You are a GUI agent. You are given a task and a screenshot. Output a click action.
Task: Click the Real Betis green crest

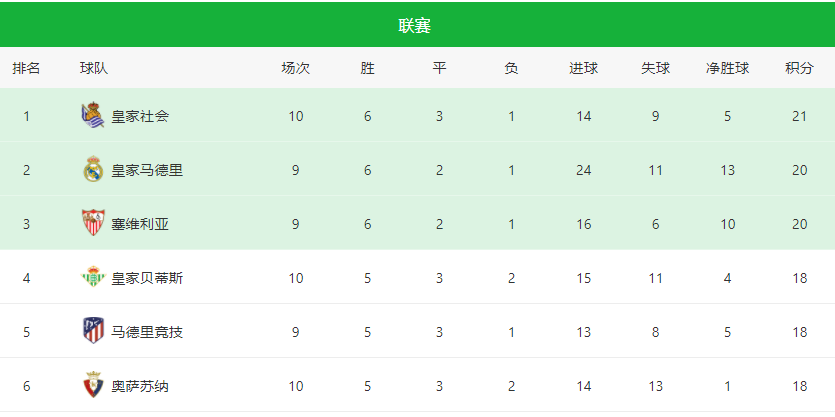coord(93,277)
